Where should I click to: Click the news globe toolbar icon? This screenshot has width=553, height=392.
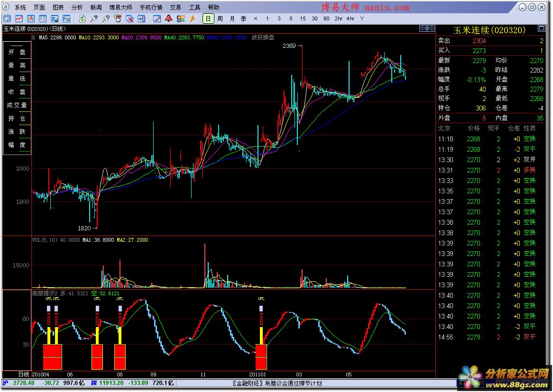pyautogui.click(x=55, y=18)
